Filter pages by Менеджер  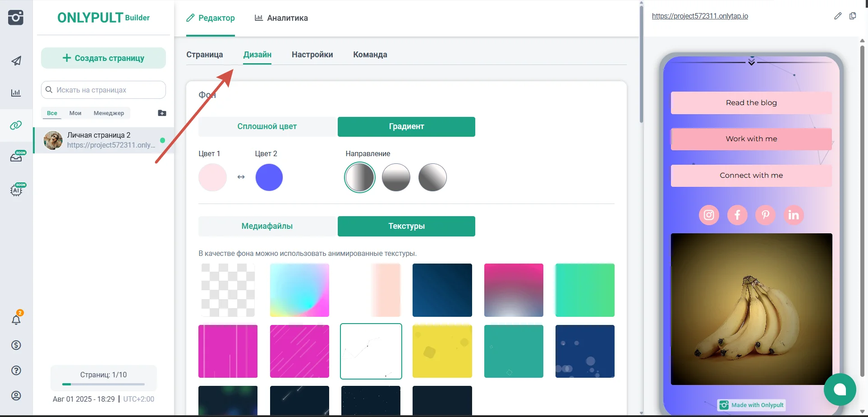[x=109, y=113]
